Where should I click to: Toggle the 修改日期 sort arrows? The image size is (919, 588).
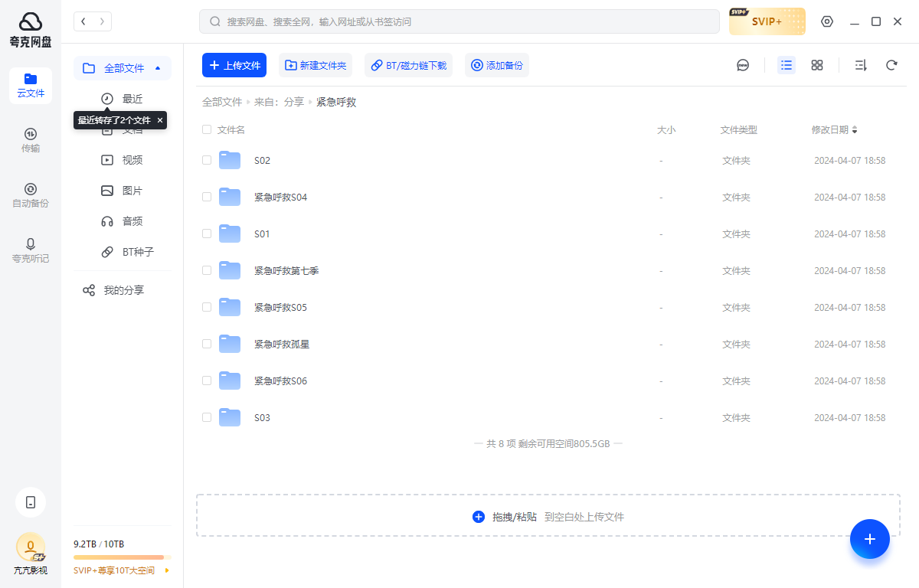855,129
